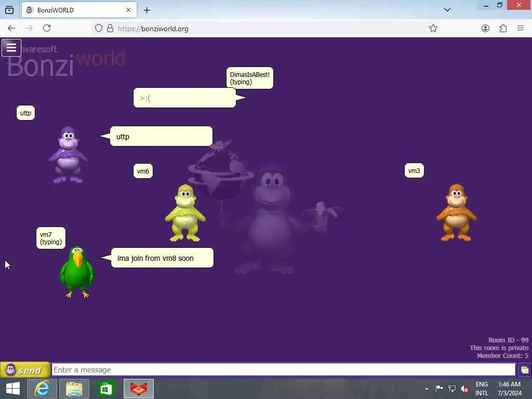
Task: Click the uttp name tag
Action: pos(26,113)
